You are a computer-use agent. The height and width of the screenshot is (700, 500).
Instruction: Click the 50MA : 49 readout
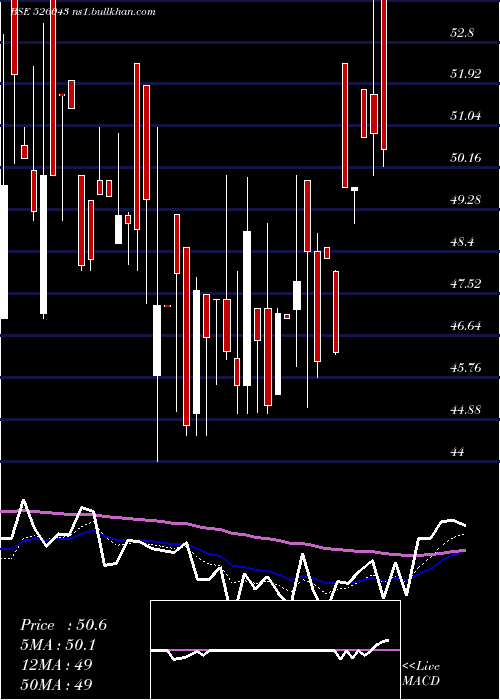coord(56,684)
